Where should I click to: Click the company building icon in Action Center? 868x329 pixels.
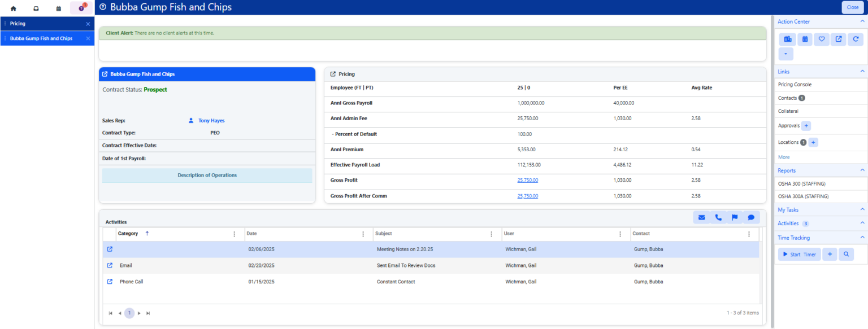(x=787, y=39)
